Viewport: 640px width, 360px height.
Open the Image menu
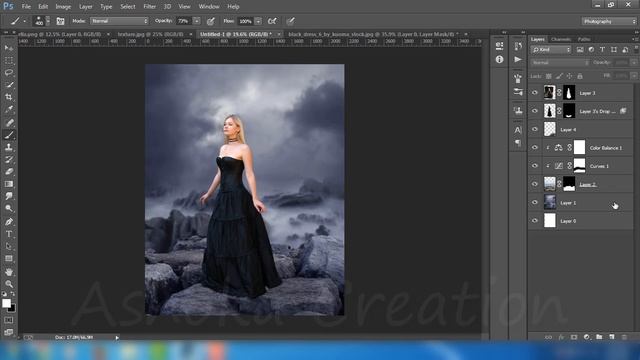pyautogui.click(x=63, y=7)
